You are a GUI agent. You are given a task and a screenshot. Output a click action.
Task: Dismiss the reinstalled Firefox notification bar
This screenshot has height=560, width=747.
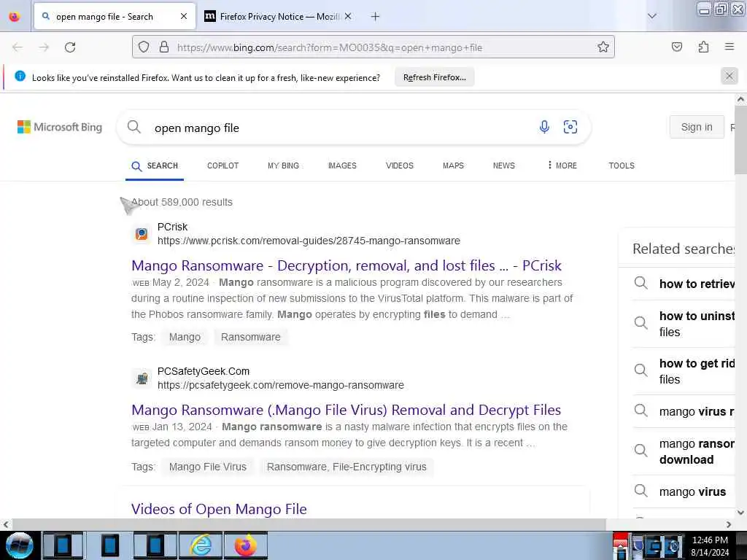pos(729,76)
